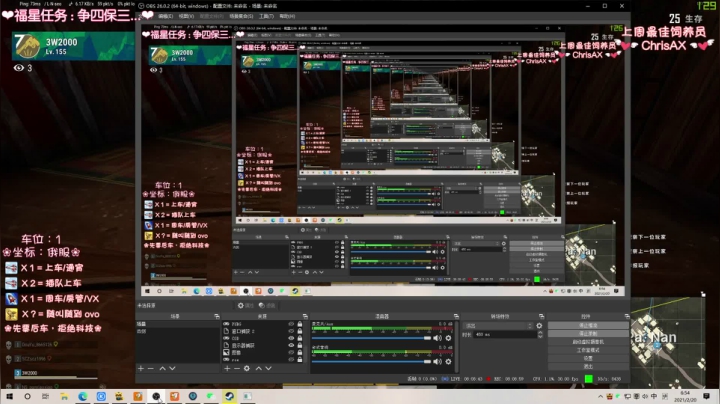Screen dimensions: 720x404
Task: Move the selected source down in Sources
Action: tap(269, 368)
